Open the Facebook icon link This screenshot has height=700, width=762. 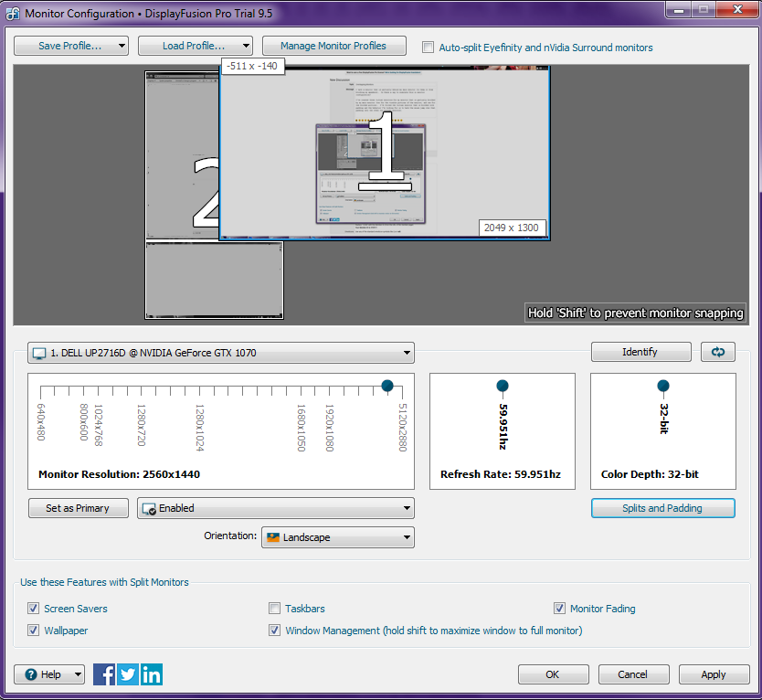point(104,674)
